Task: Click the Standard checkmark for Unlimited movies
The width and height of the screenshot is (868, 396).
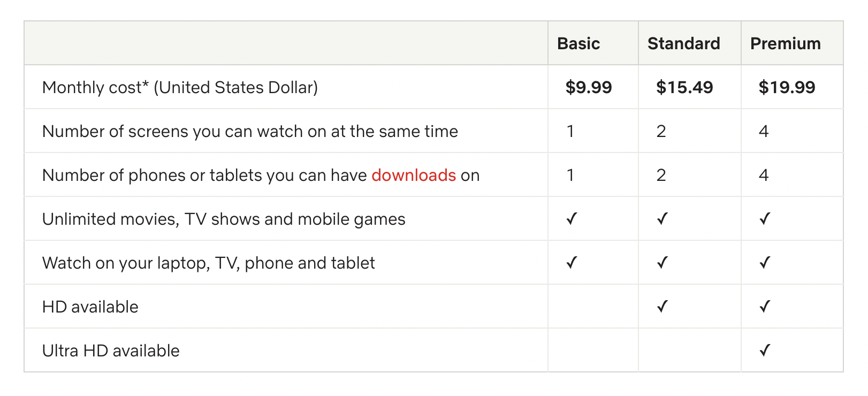Action: 663,219
